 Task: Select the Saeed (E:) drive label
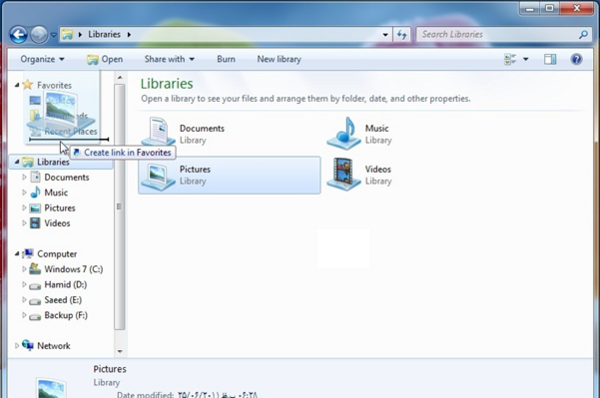pyautogui.click(x=63, y=300)
